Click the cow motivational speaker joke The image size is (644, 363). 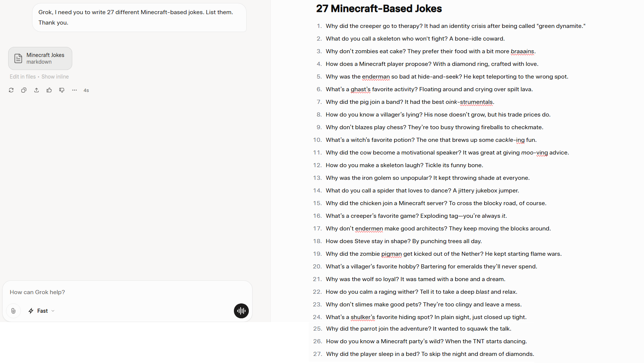(x=447, y=153)
